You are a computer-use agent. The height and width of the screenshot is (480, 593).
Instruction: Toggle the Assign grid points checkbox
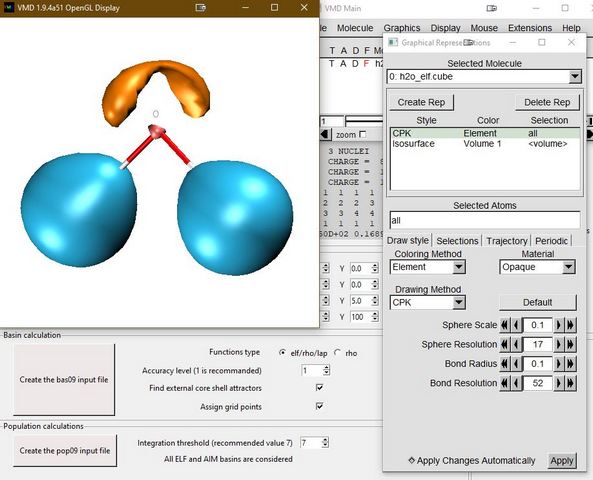click(320, 406)
